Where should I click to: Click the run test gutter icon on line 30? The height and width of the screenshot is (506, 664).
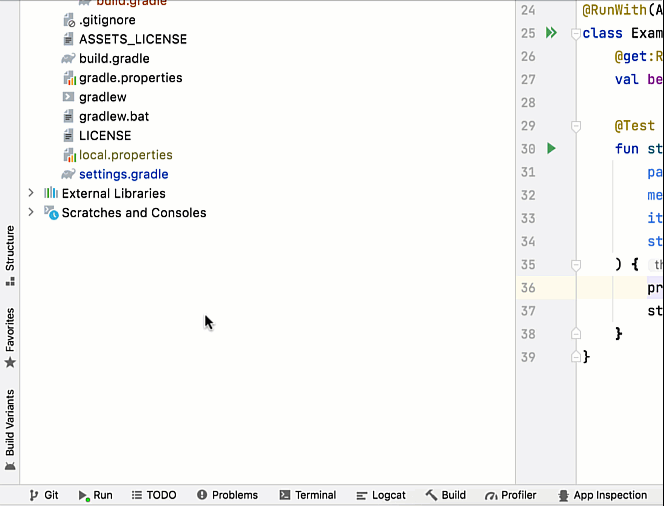pos(550,149)
